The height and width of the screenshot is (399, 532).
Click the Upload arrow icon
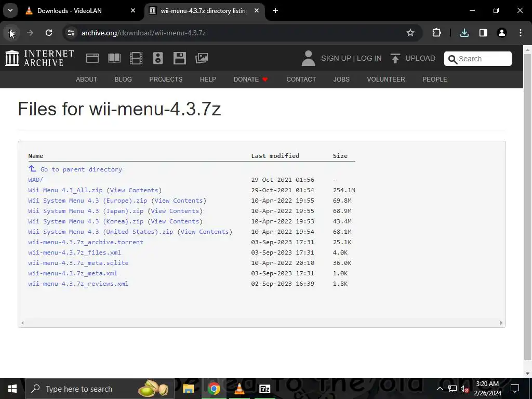click(395, 58)
